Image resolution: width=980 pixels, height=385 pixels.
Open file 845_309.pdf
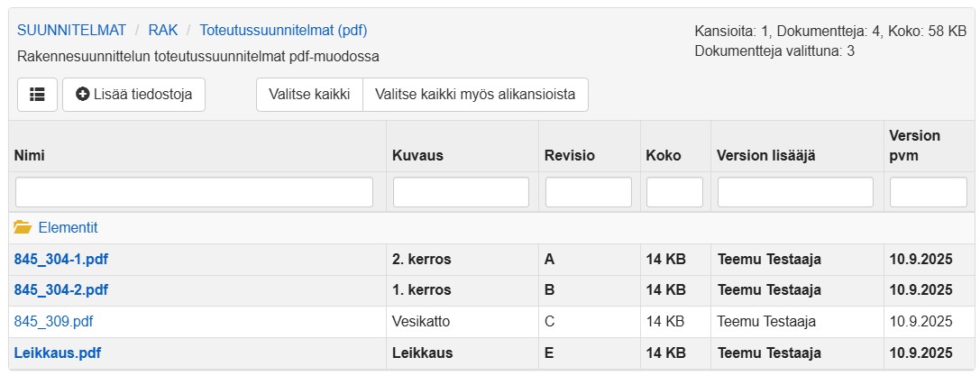(x=53, y=322)
